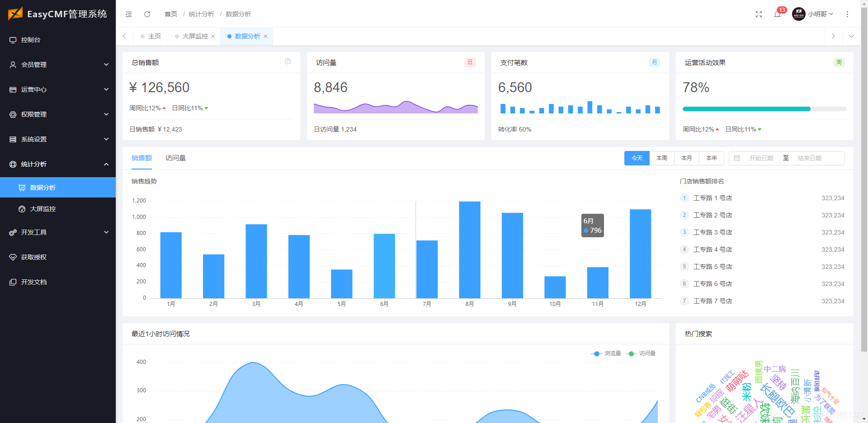Click the 工专路 7 号店 ranking row
The width and height of the screenshot is (868, 423).
point(762,301)
